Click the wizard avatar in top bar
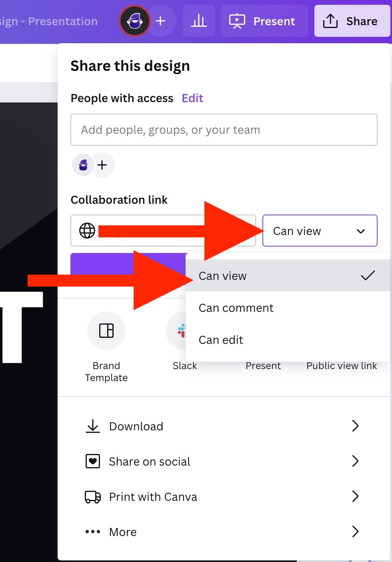This screenshot has width=392, height=562. click(x=135, y=21)
